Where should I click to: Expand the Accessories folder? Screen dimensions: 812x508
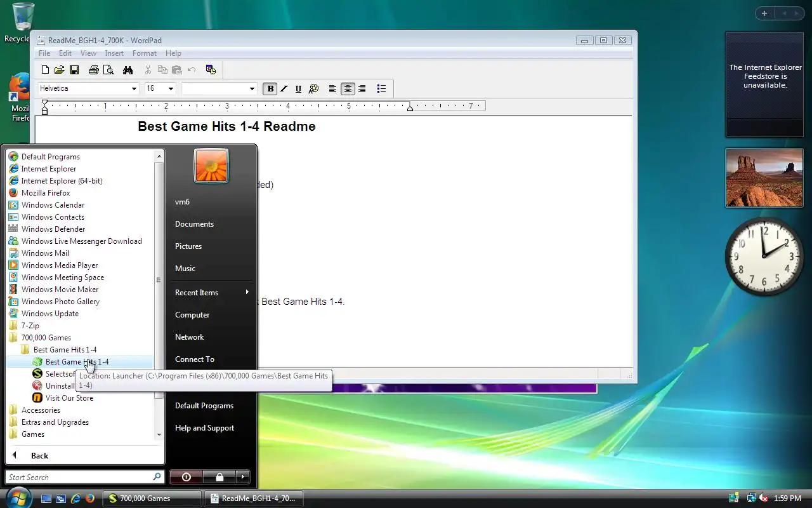pos(81,410)
